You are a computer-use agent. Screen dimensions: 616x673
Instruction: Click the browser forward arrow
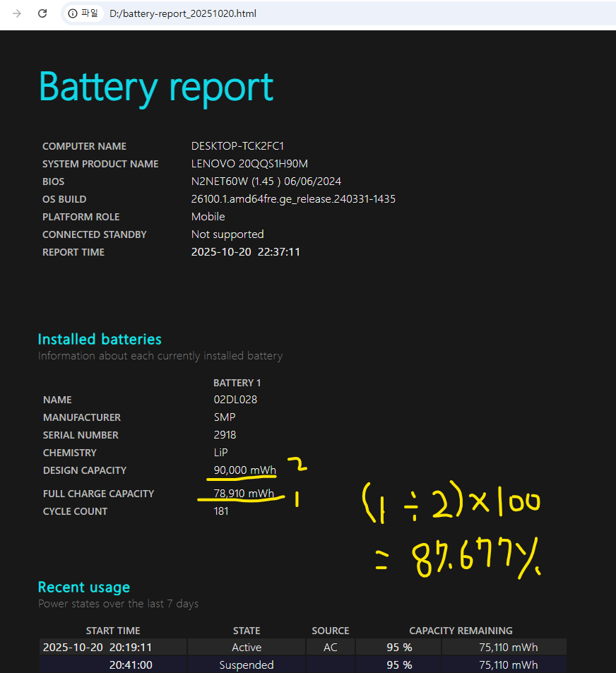(17, 13)
